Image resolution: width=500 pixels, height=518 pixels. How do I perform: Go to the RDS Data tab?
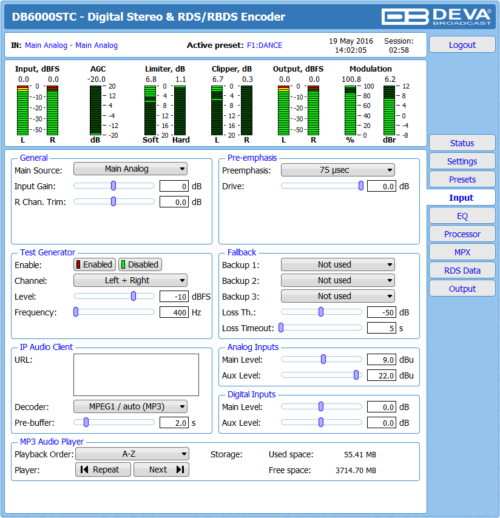click(x=462, y=270)
